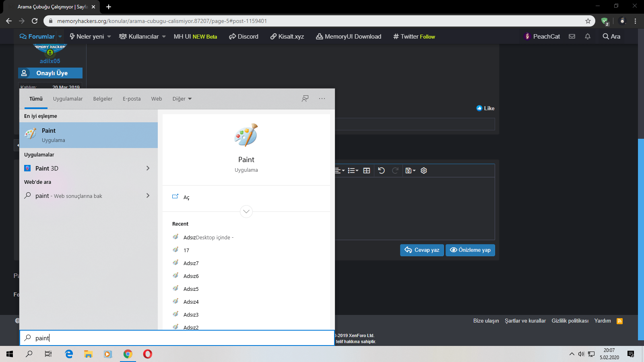Open the Yardım footer link
Image resolution: width=644 pixels, height=362 pixels.
coord(603,321)
